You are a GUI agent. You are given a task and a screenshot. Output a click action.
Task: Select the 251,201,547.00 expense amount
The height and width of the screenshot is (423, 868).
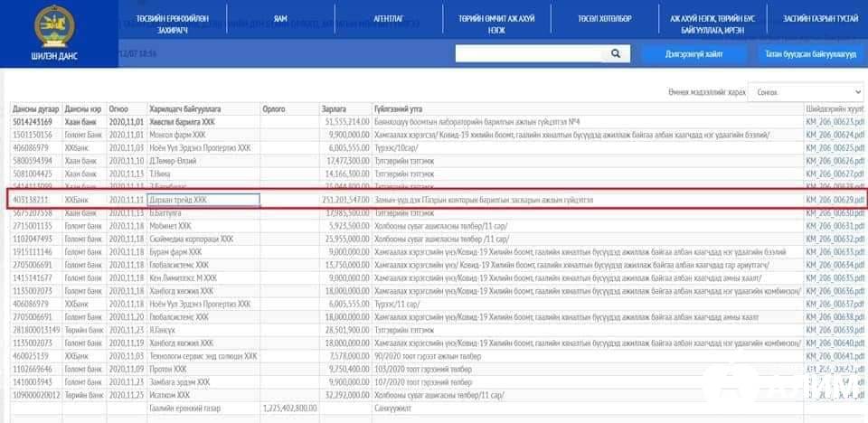pyautogui.click(x=345, y=200)
